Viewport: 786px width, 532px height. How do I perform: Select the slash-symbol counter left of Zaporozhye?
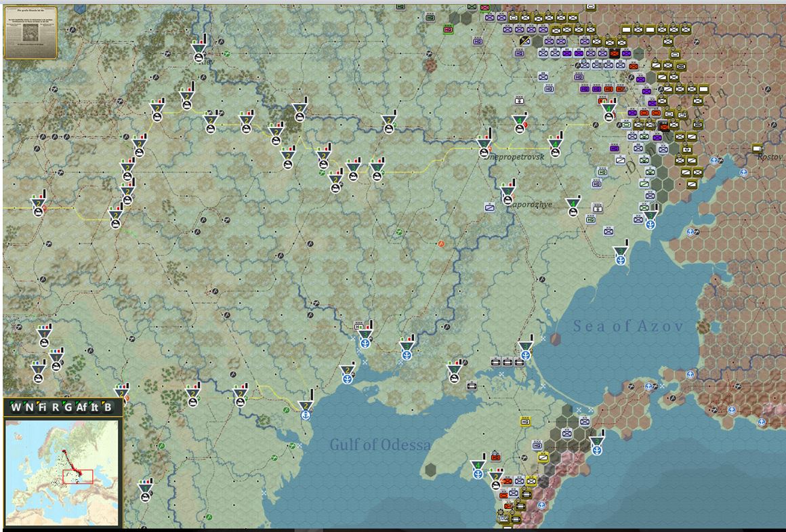click(490, 207)
